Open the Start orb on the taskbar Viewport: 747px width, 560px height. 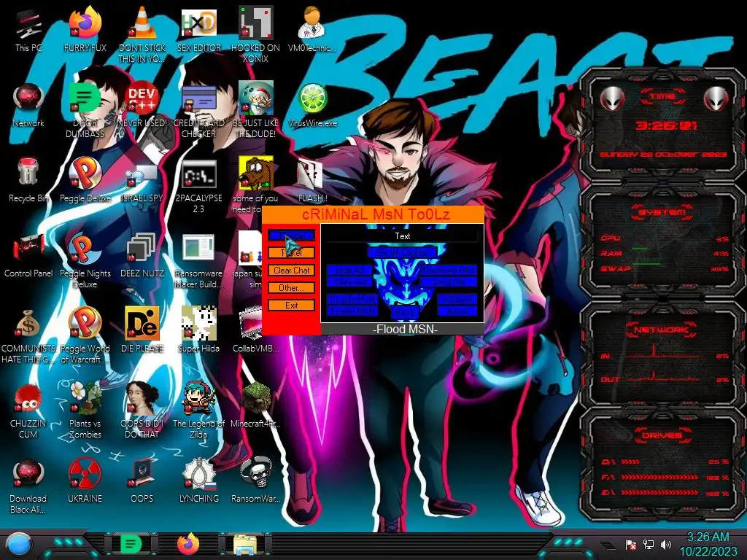coord(20,544)
